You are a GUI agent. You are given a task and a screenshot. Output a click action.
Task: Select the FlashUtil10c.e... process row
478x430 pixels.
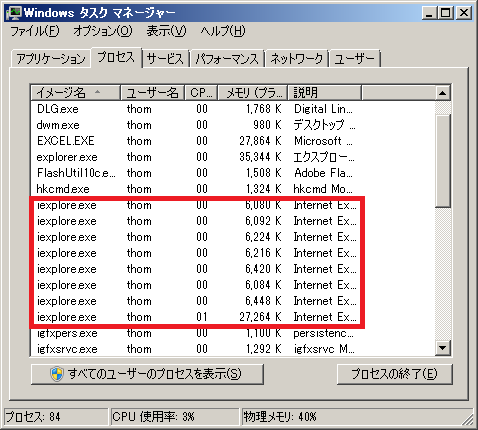[x=233, y=173]
